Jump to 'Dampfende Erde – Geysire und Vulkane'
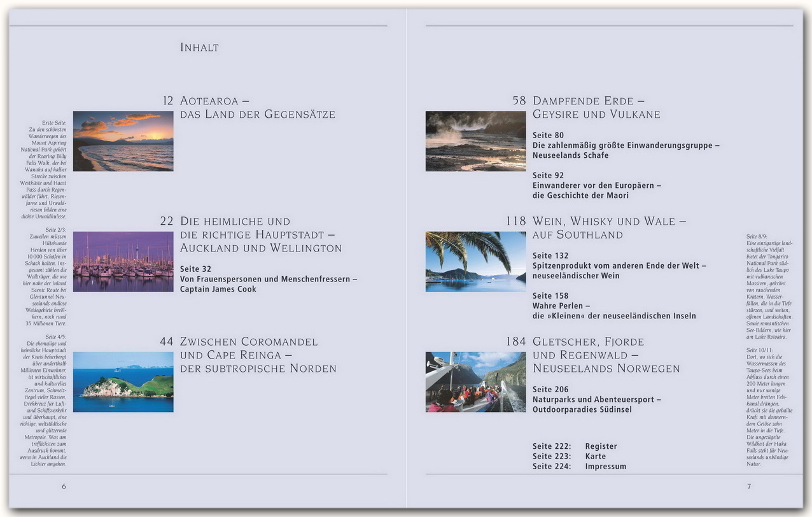Image resolution: width=812 pixels, height=517 pixels. (596, 108)
